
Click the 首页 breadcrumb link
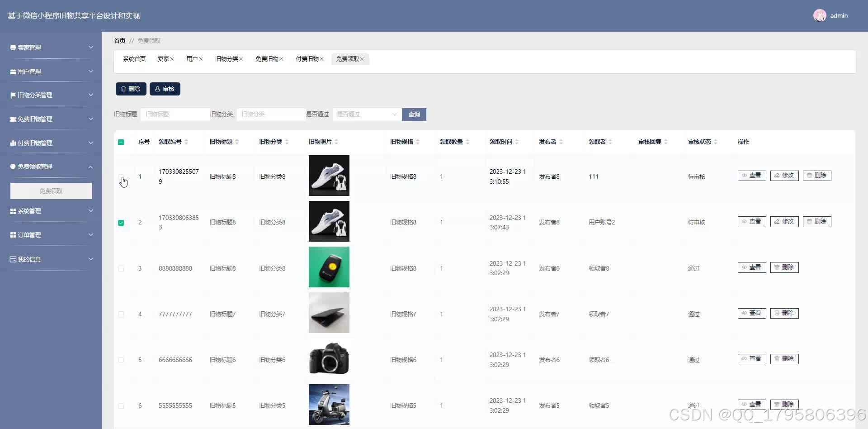120,41
